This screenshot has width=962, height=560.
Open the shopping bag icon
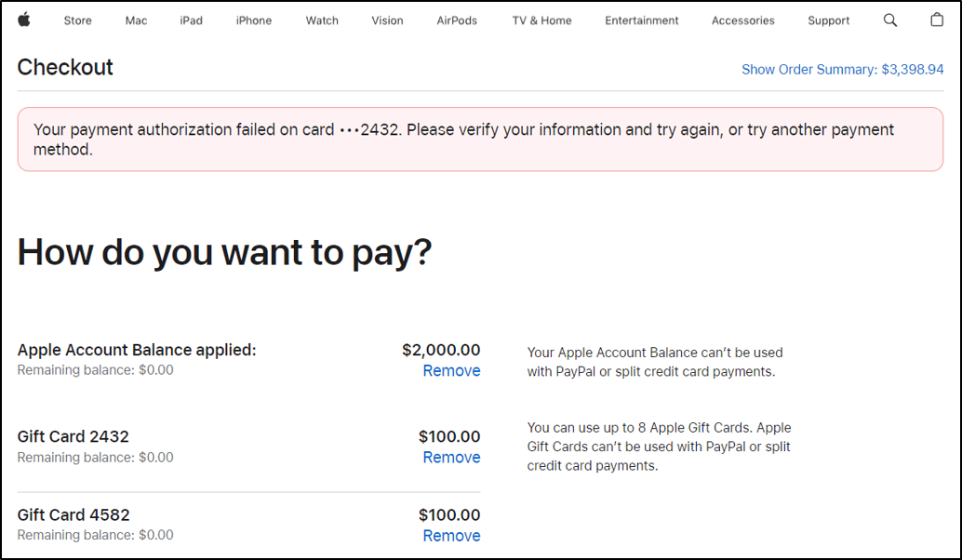(x=937, y=19)
